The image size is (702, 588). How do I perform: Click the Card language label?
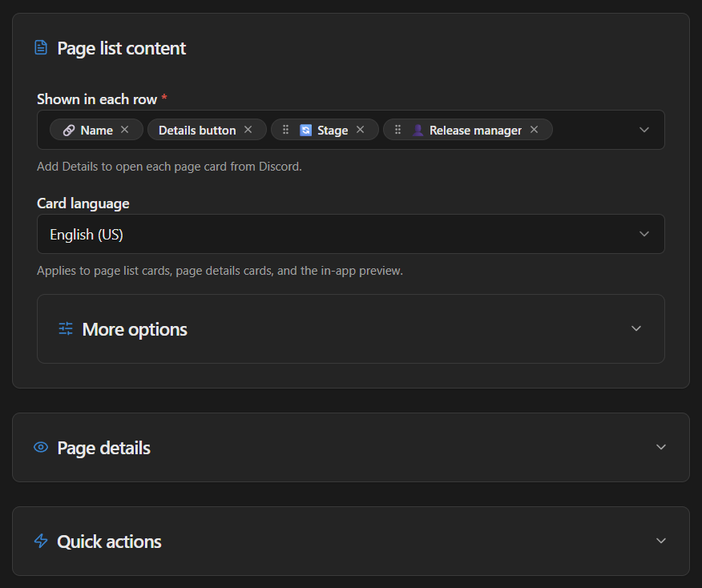[x=83, y=203]
